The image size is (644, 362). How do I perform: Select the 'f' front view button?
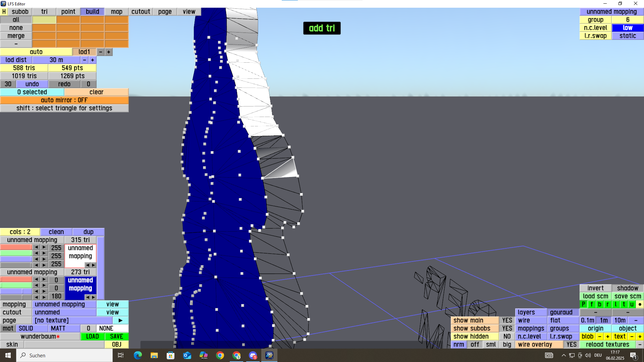coord(591,304)
